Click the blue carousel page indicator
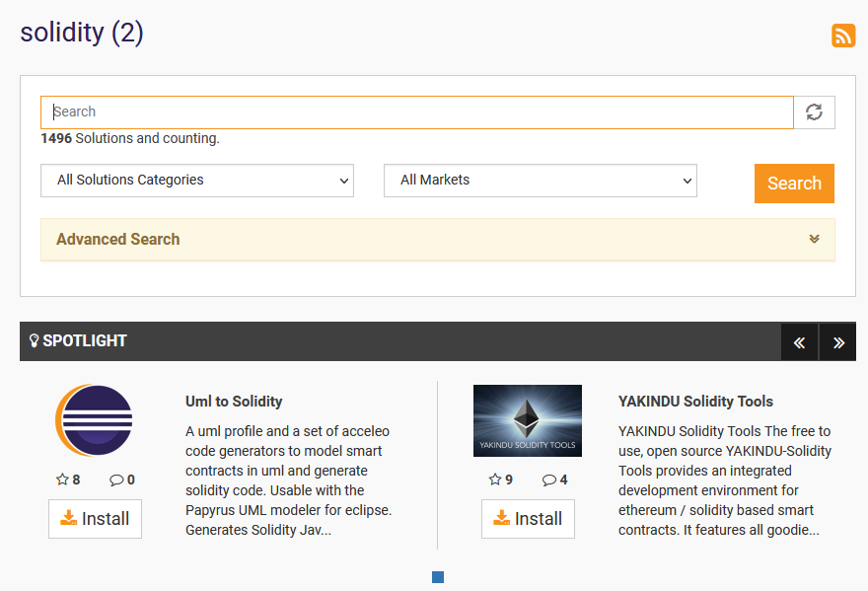This screenshot has width=868, height=591. pos(438,577)
